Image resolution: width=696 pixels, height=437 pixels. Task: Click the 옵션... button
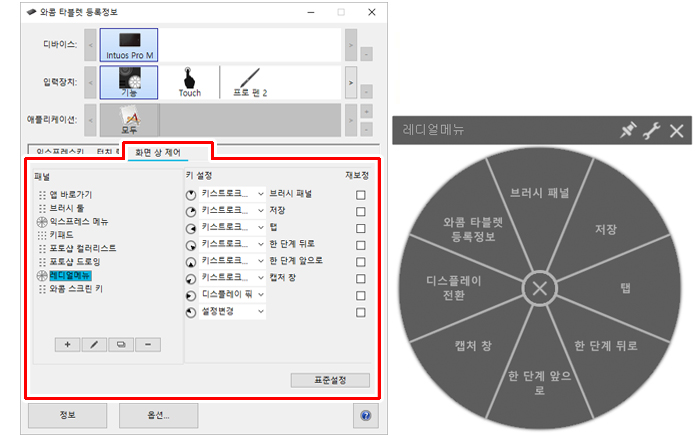[158, 416]
